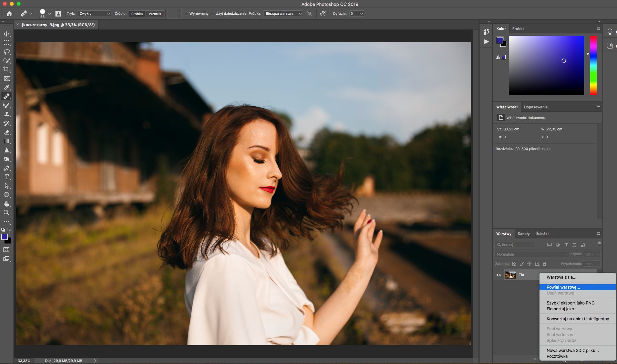Choose Eksportuj jako from context menu
This screenshot has height=364, width=617.
578,309
